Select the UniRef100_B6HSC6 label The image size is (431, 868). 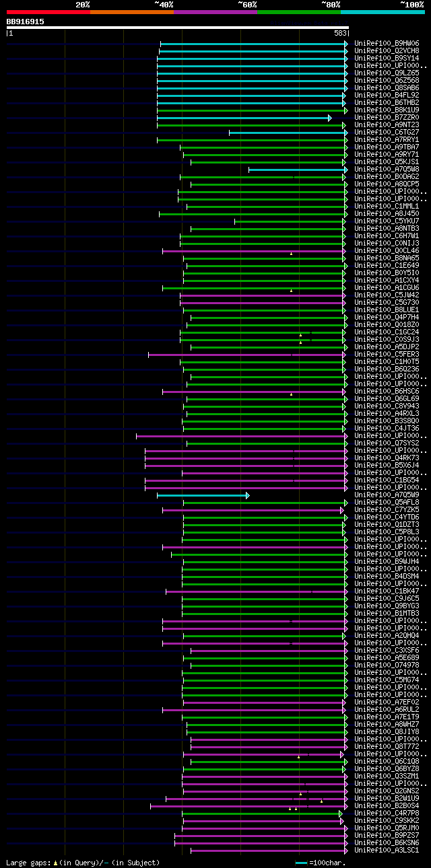click(386, 391)
